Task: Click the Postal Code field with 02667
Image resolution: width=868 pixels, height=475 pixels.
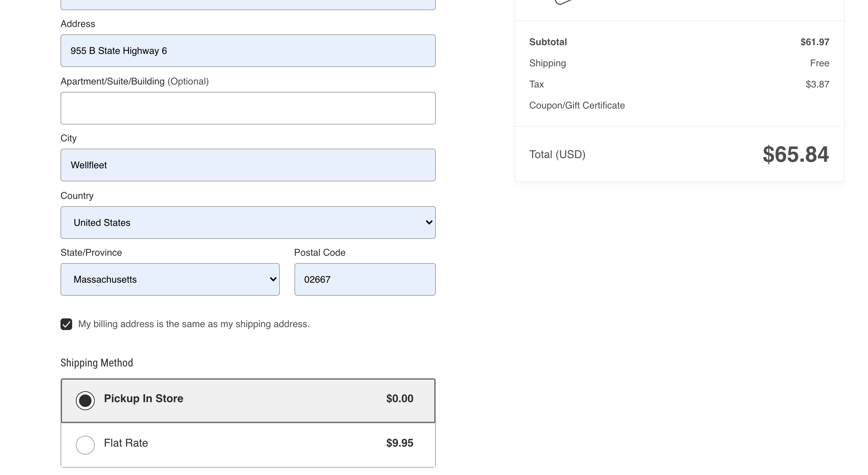Action: coord(365,279)
